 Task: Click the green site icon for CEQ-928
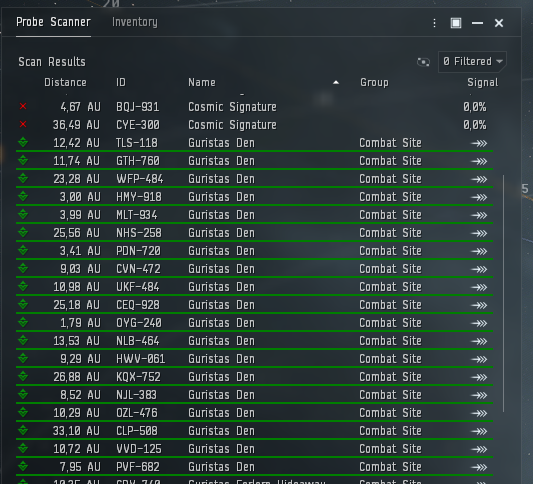[x=23, y=304]
